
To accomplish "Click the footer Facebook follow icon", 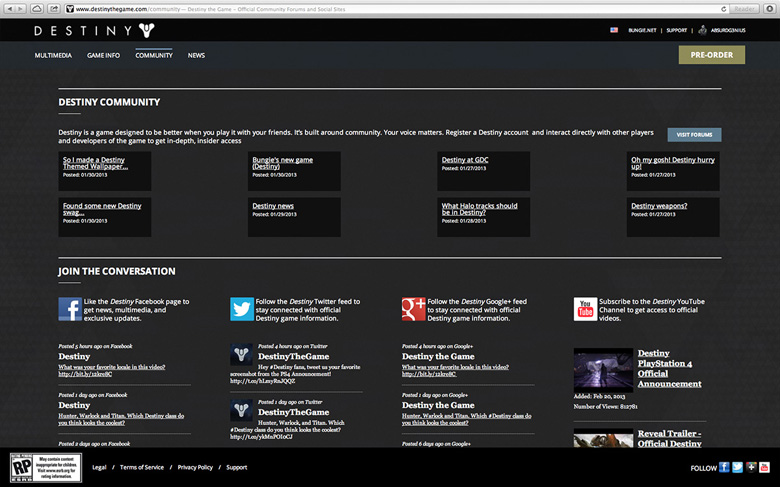I will [724, 467].
